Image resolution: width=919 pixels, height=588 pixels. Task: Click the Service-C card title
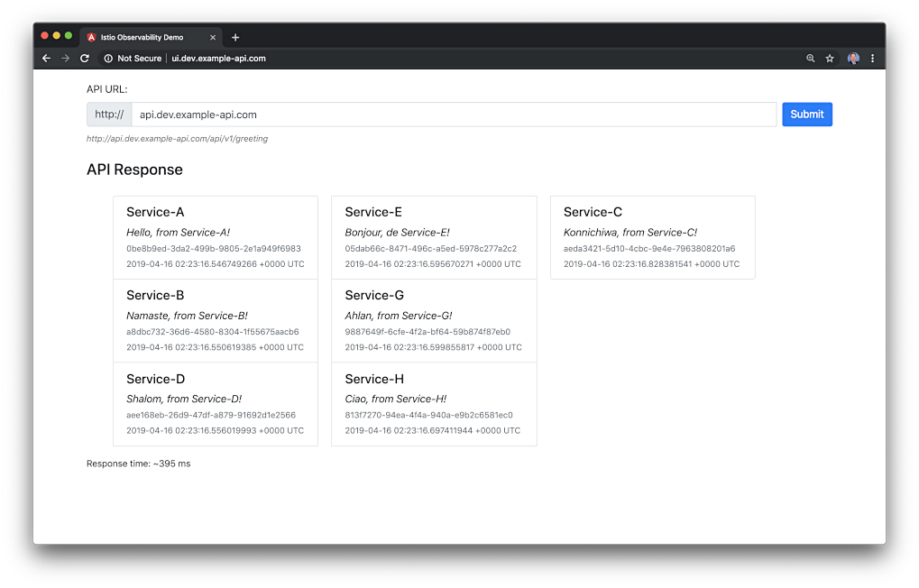(x=593, y=212)
